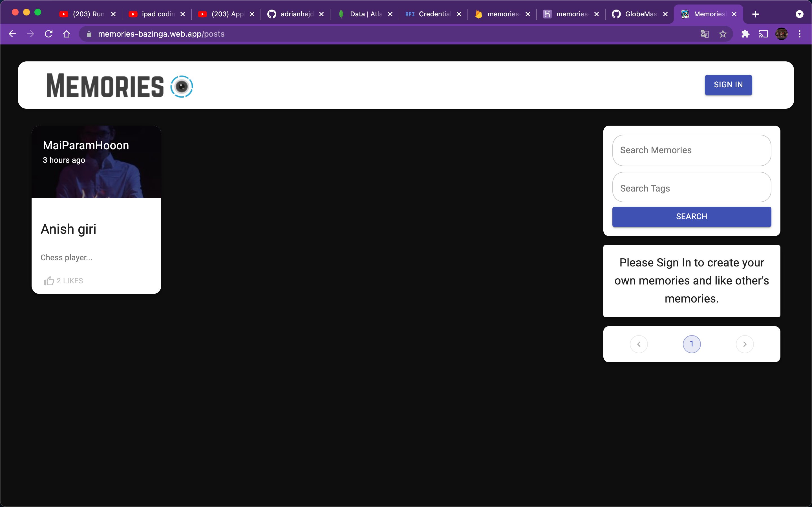Select page 1 in the pagination
This screenshot has width=812, height=507.
pos(692,344)
